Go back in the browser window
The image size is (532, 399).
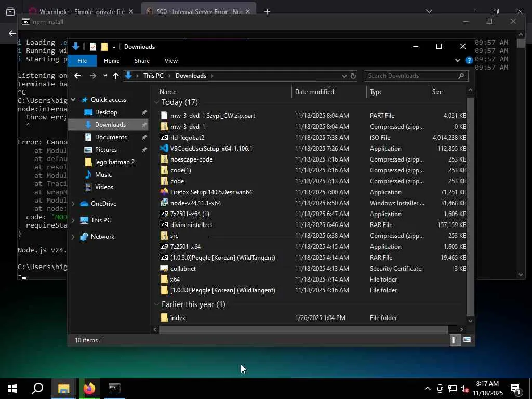coord(12,33)
